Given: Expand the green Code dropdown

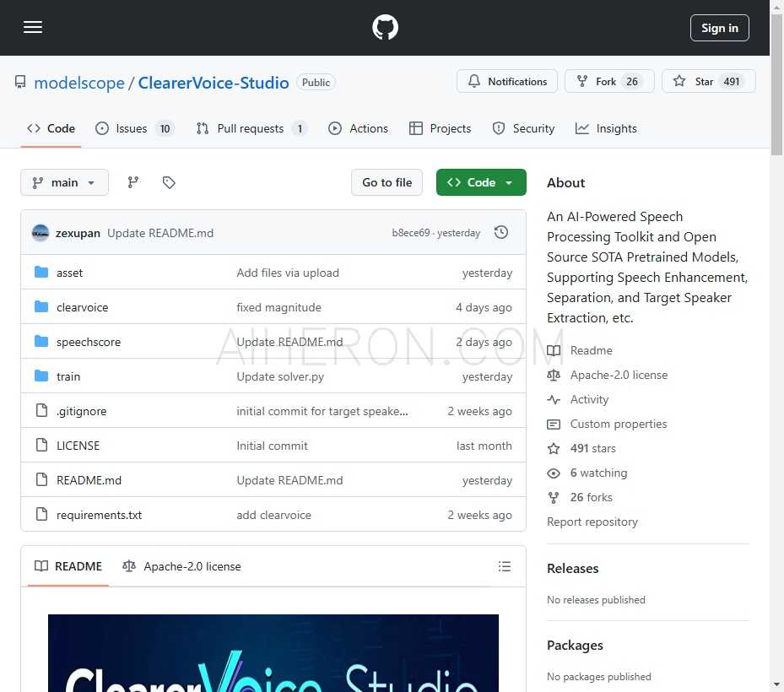Looking at the screenshot, I should tap(481, 182).
